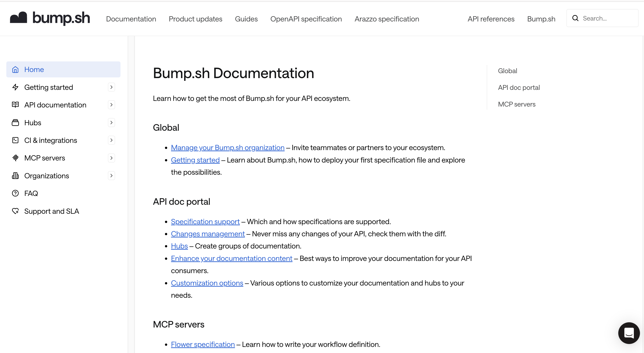Click the Bump.sh Documentation page title
Viewport: 644px width, 353px height.
[x=234, y=73]
